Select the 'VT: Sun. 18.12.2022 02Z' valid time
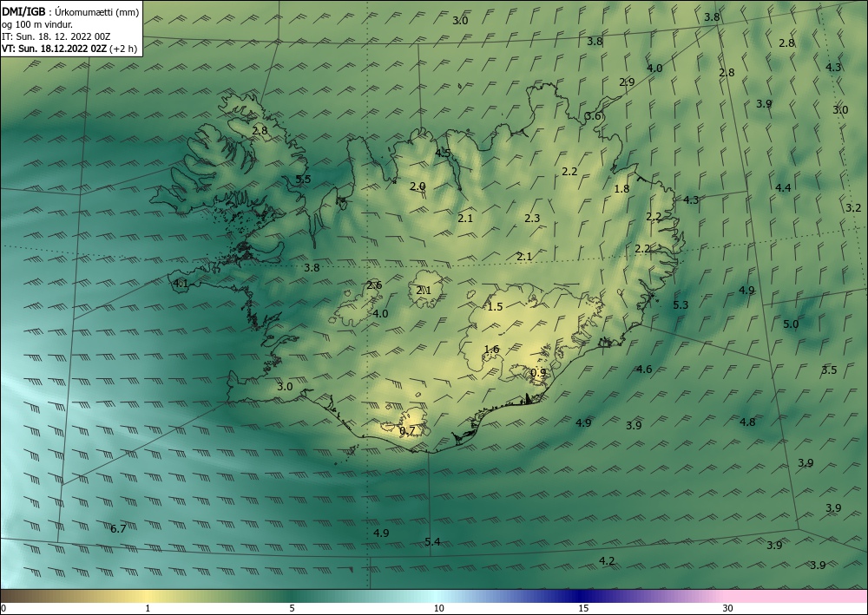The width and height of the screenshot is (868, 615). pyautogui.click(x=54, y=49)
